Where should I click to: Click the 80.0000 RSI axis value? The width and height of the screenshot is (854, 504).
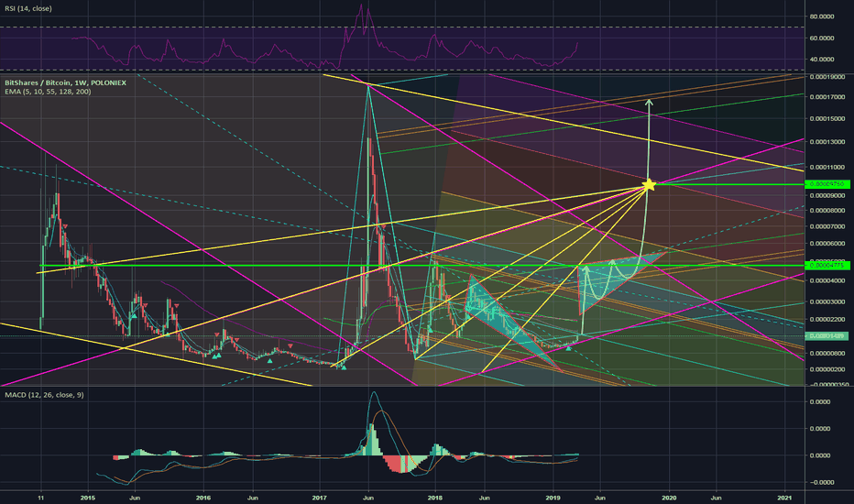[822, 16]
